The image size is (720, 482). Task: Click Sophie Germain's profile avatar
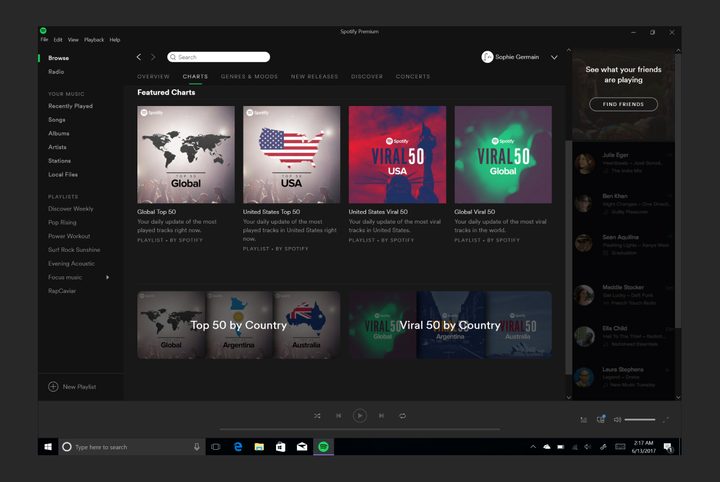[487, 57]
